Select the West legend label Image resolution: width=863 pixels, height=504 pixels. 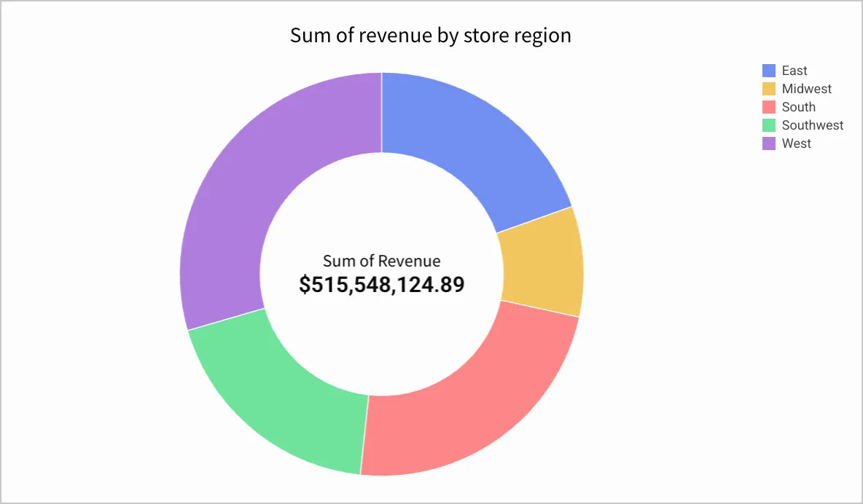pos(797,143)
